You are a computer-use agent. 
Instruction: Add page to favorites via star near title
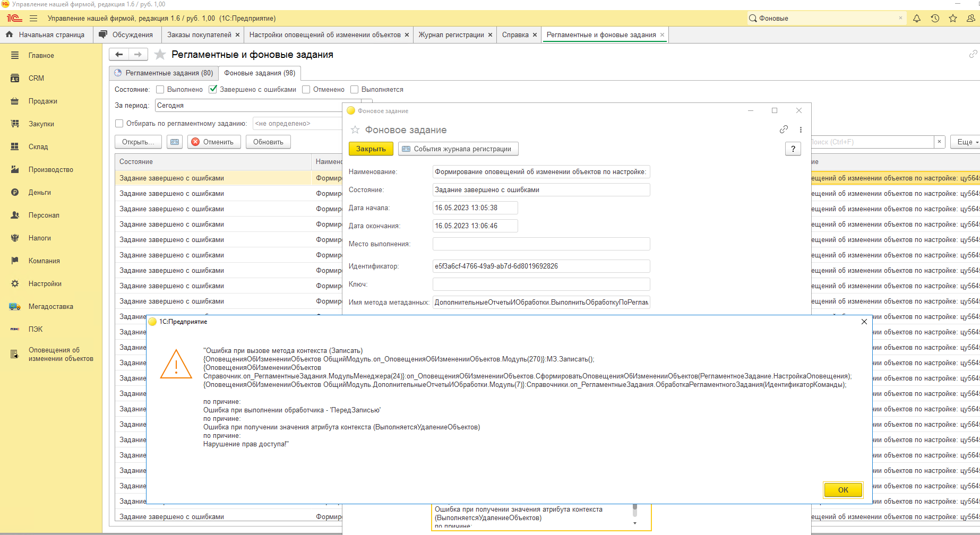click(160, 55)
